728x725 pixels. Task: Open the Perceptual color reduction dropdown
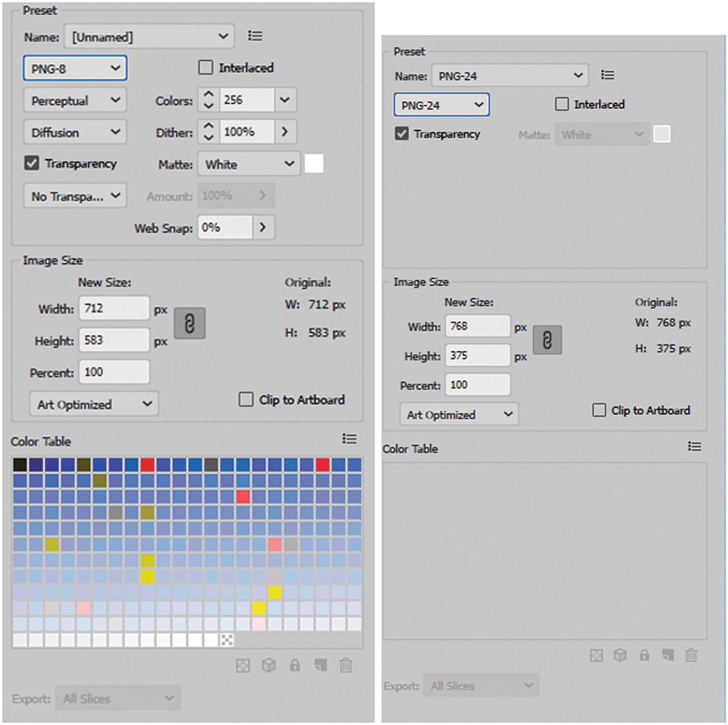click(x=75, y=100)
